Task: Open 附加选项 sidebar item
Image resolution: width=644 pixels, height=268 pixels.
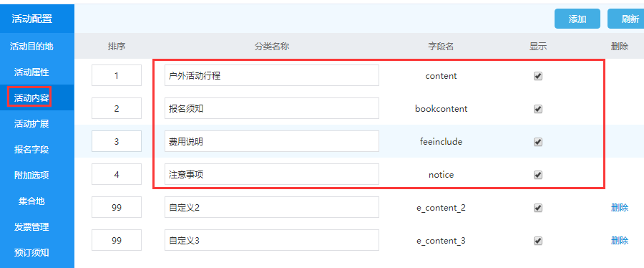Action: (x=31, y=176)
